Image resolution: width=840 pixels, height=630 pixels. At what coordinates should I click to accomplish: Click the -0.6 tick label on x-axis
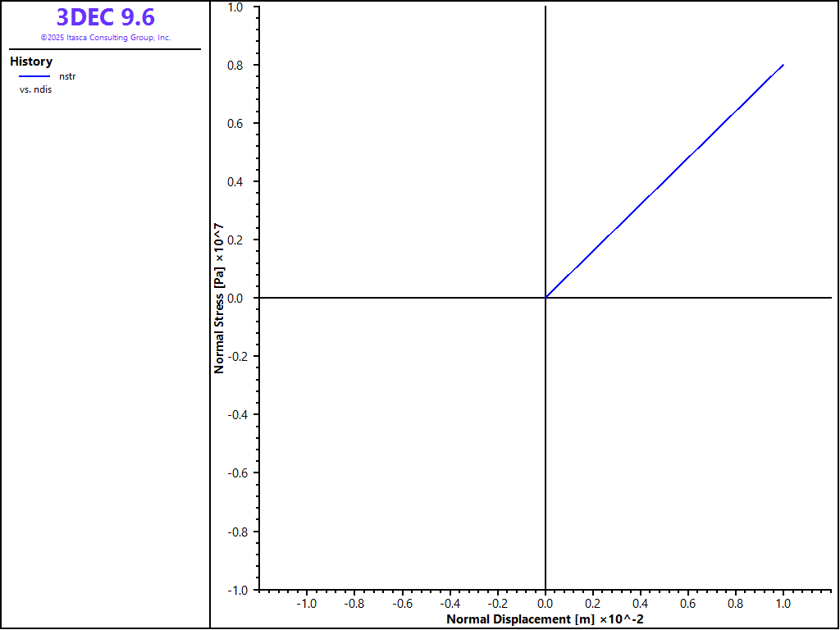[x=401, y=603]
